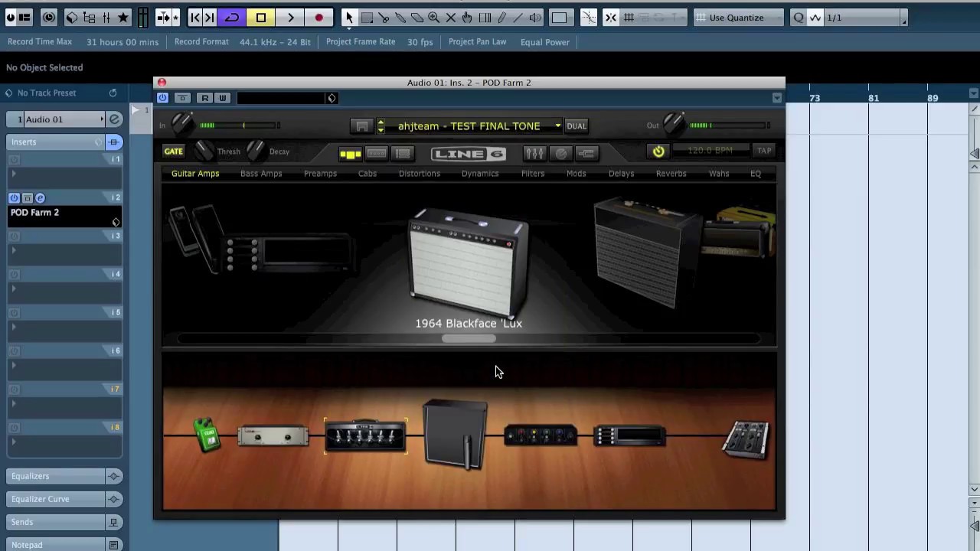
Task: Select the Cabs tab
Action: (367, 174)
